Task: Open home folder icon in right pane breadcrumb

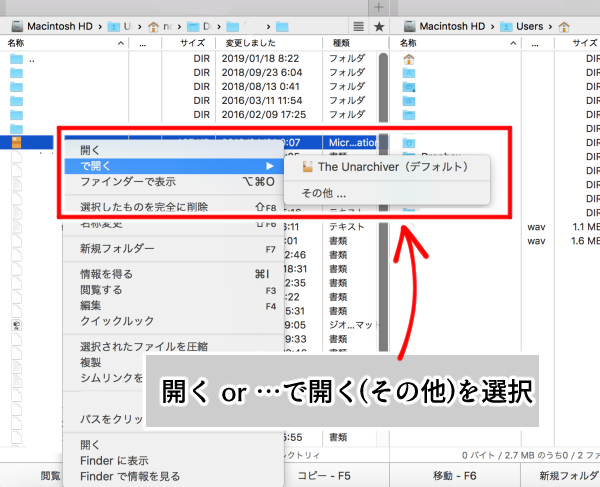Action: [564, 27]
